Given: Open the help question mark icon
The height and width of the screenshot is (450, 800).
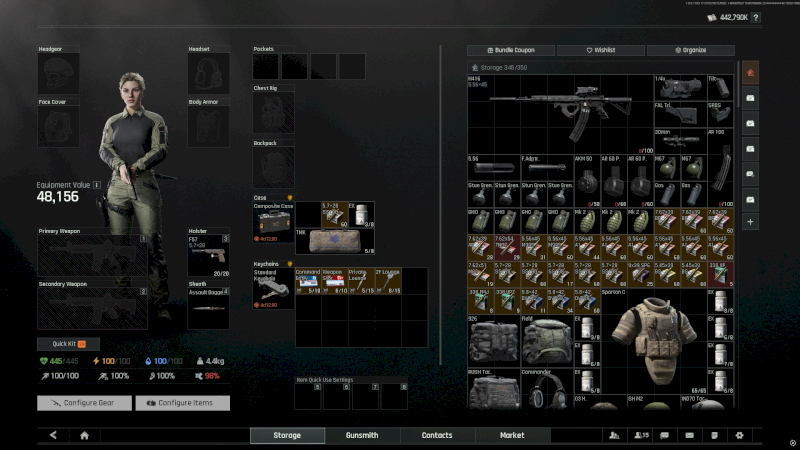Looking at the screenshot, I should 756,17.
